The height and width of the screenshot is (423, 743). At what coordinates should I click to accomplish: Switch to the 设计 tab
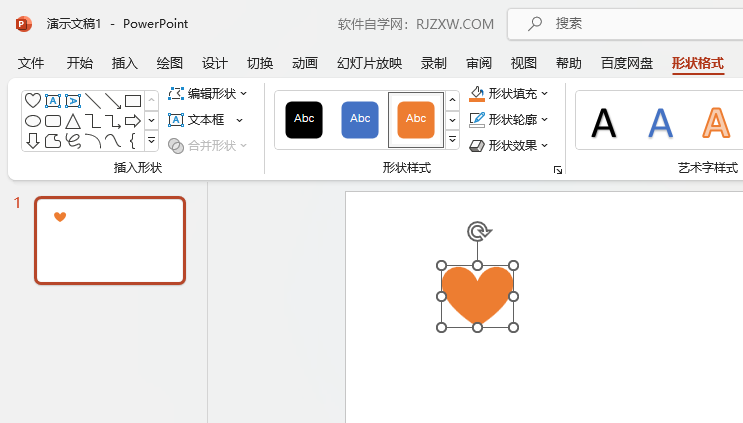click(215, 63)
